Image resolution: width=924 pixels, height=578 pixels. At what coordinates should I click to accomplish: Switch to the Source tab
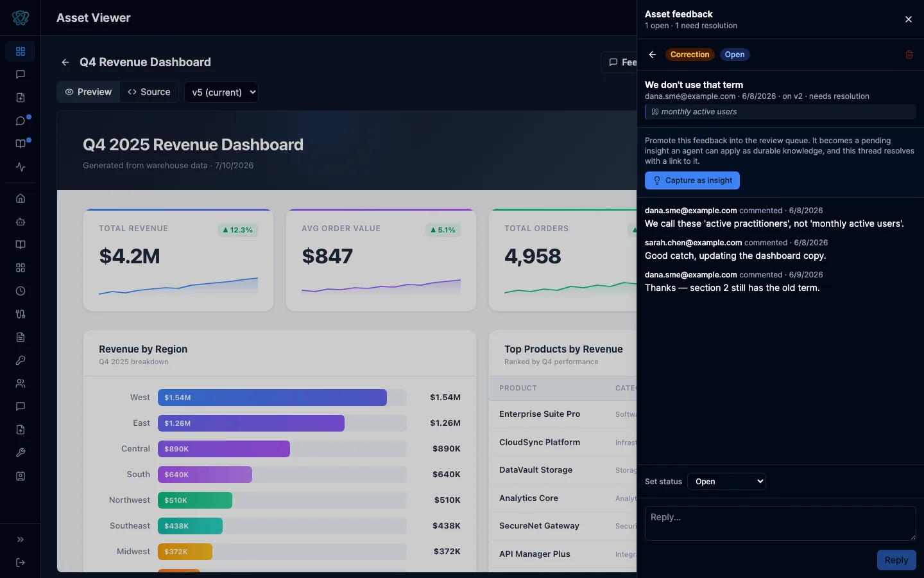pyautogui.click(x=149, y=92)
